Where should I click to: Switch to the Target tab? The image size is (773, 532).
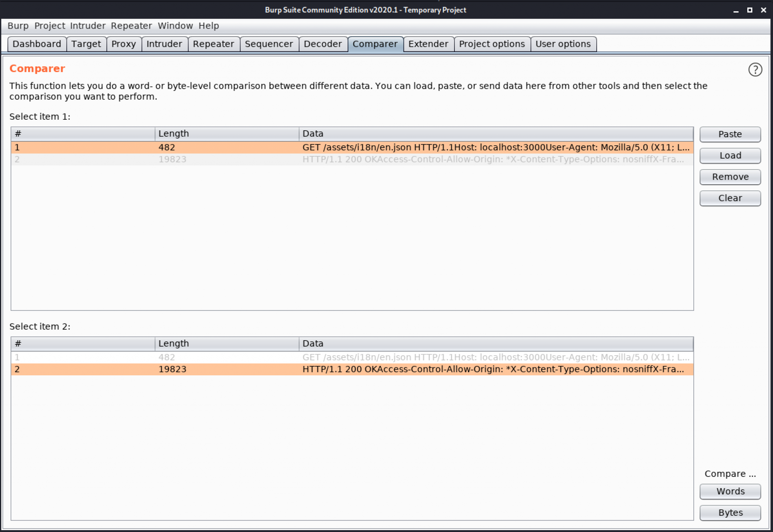click(86, 44)
